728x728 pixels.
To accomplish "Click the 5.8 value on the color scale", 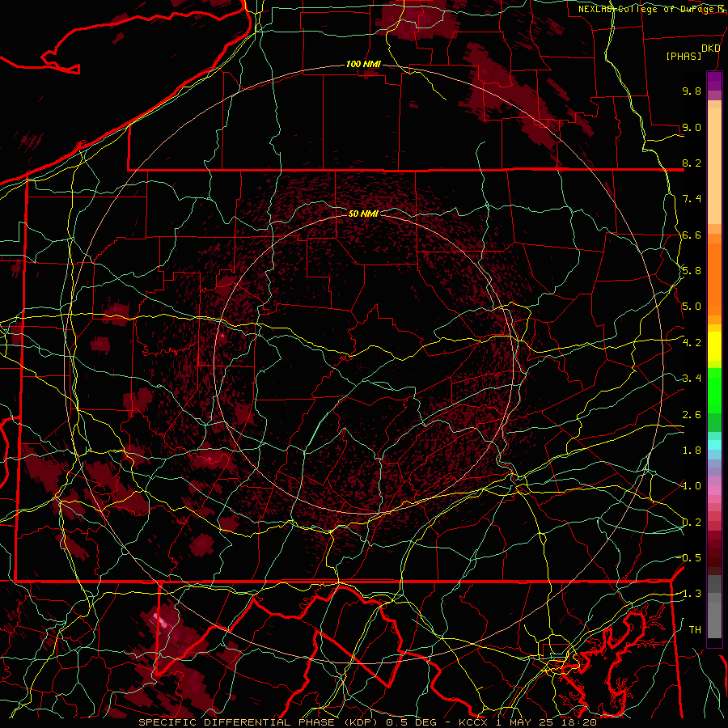I will coord(692,271).
